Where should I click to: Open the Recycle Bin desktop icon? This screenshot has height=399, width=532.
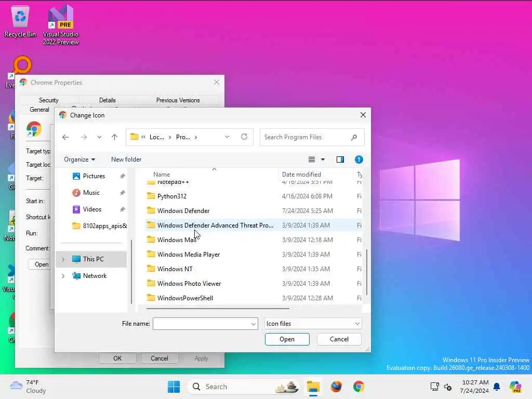click(20, 22)
